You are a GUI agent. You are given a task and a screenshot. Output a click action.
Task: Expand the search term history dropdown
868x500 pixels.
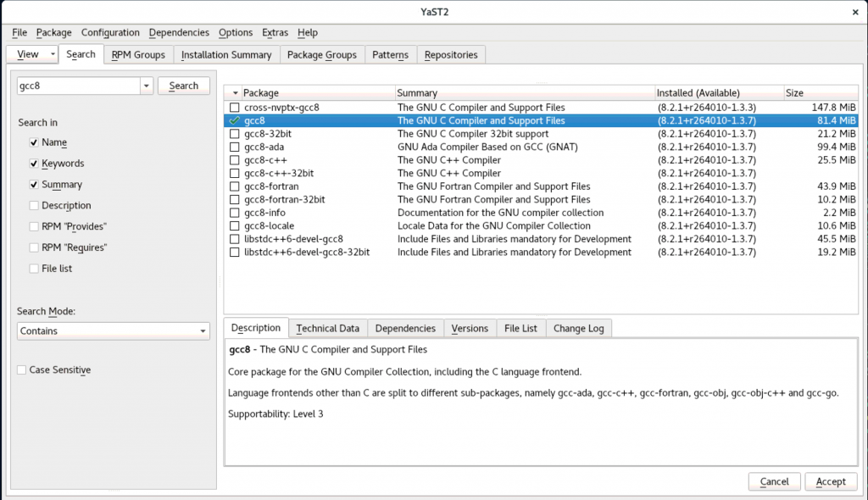(x=145, y=86)
